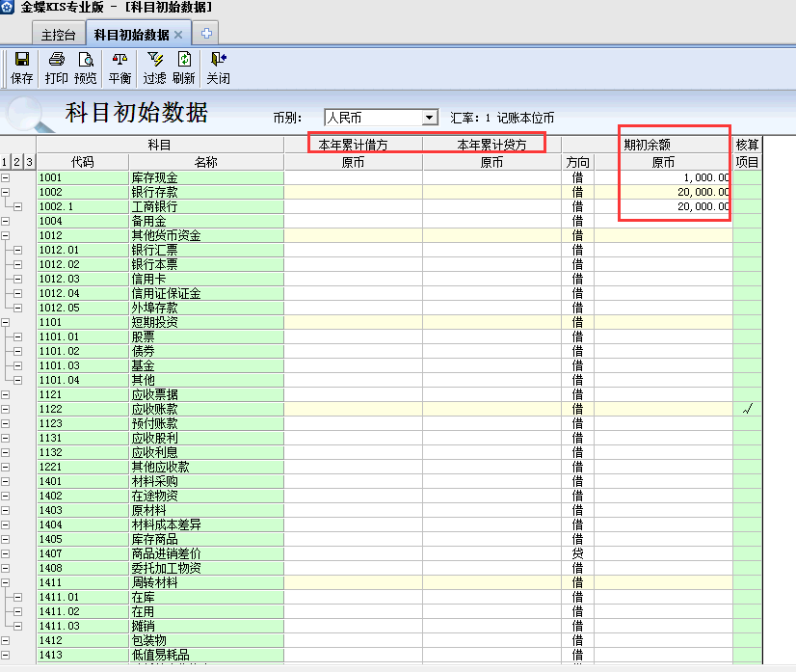Collapse the 1012 其他货币资金 tree node

coord(6,235)
